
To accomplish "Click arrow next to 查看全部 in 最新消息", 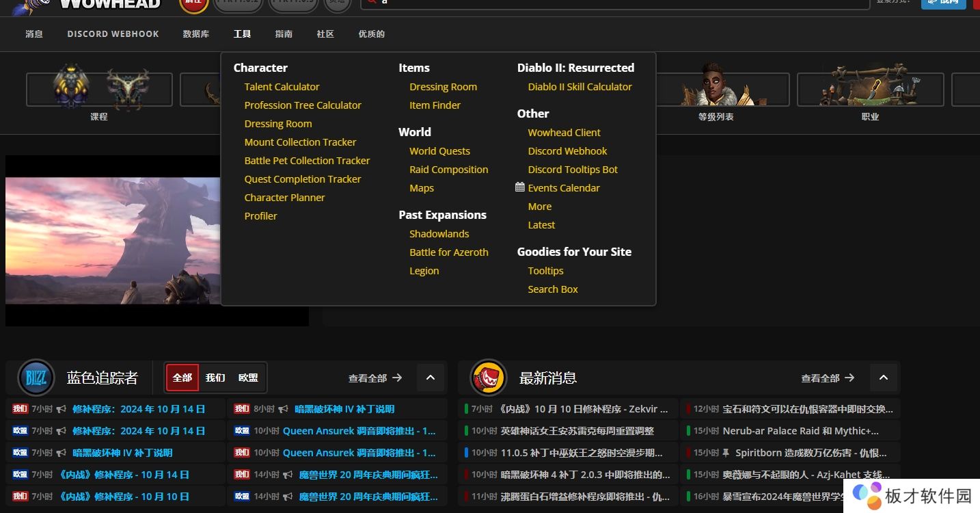I will click(x=849, y=378).
